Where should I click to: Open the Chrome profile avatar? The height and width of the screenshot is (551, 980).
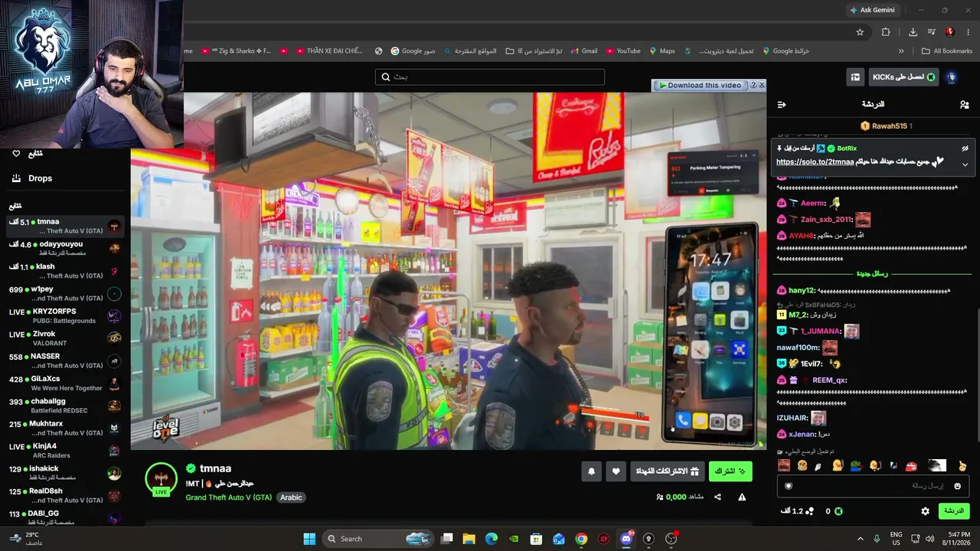949,32
